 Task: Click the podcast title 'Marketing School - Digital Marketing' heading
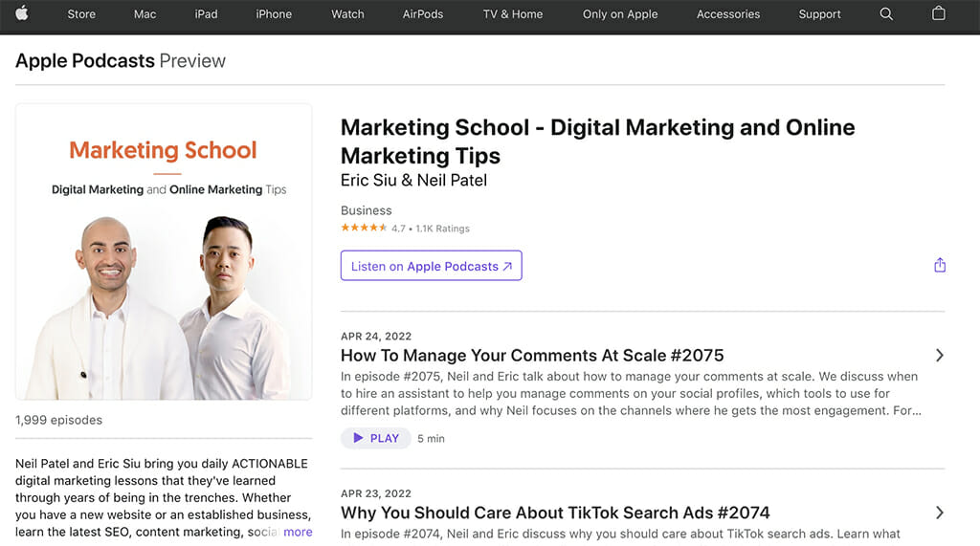(x=597, y=142)
